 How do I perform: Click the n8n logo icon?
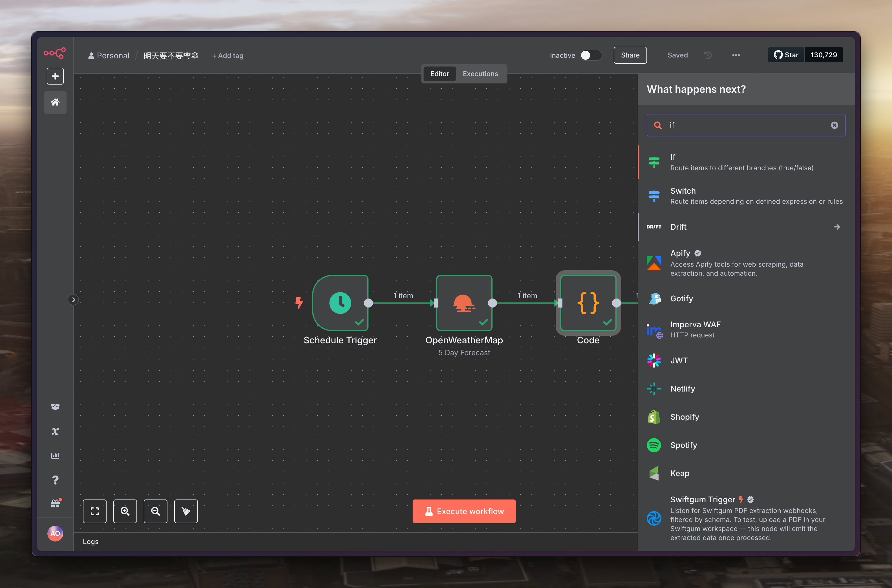[55, 53]
